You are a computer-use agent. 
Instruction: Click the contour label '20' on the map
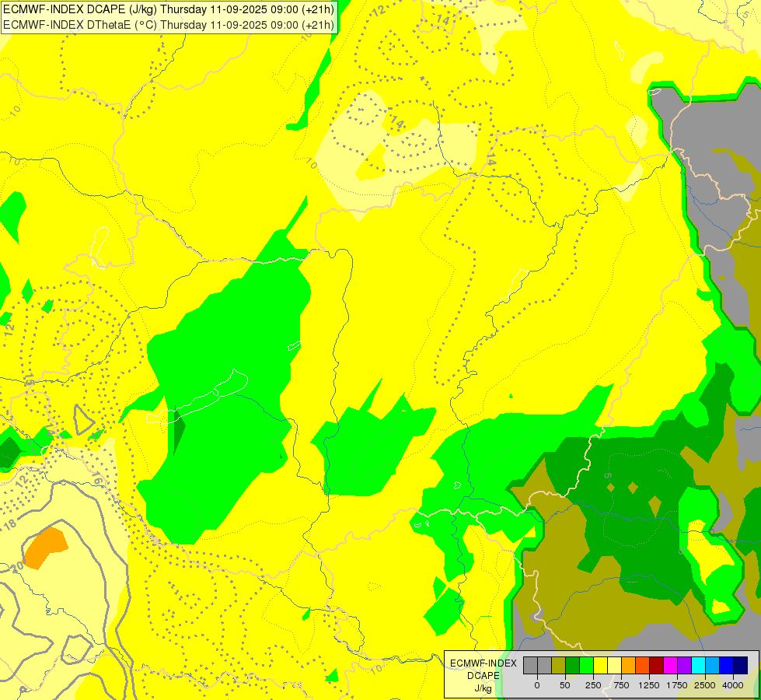point(17,566)
